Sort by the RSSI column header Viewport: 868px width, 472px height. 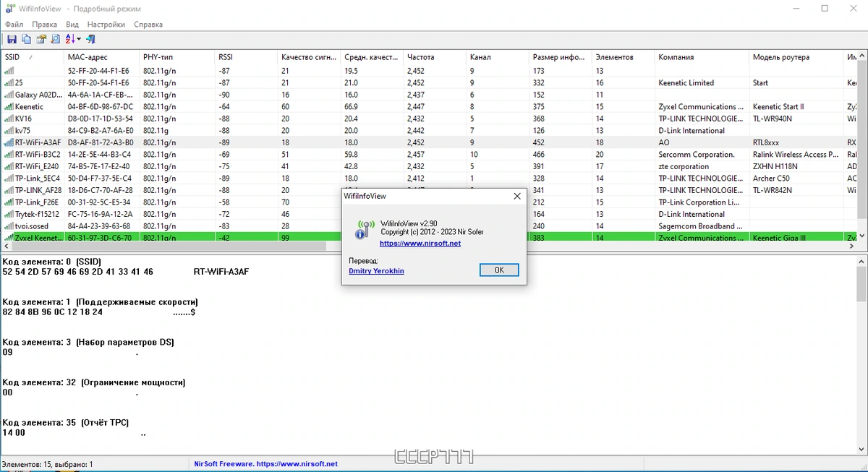pos(246,57)
